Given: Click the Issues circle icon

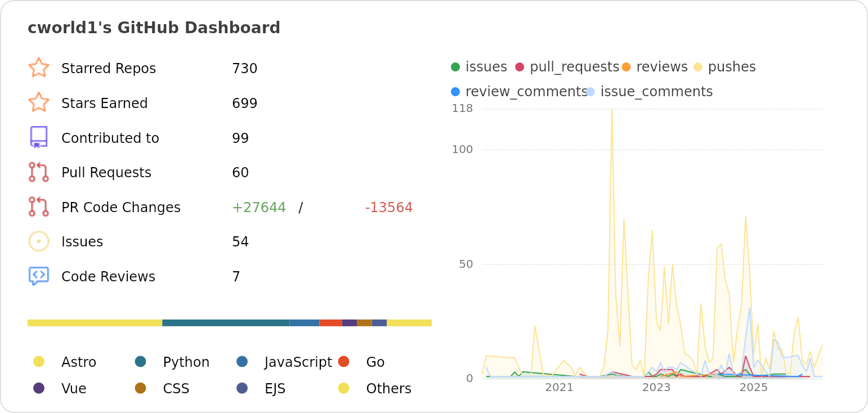Looking at the screenshot, I should click(x=39, y=241).
